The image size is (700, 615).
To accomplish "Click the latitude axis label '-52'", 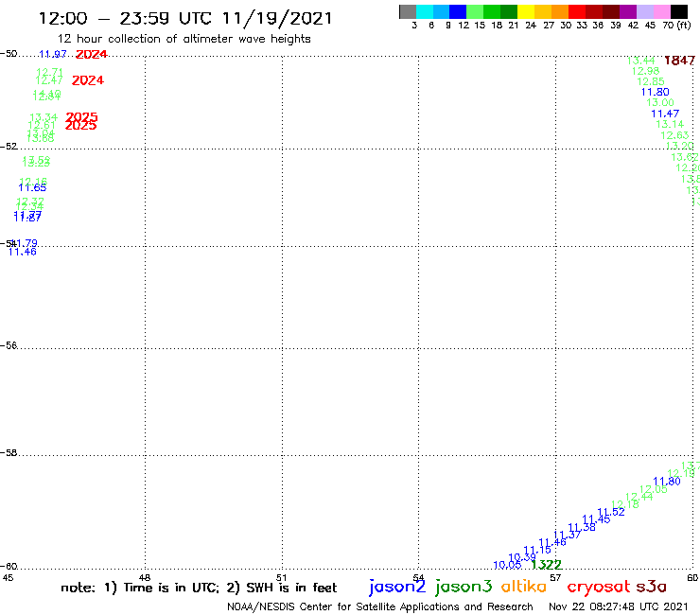I will [x=9, y=146].
